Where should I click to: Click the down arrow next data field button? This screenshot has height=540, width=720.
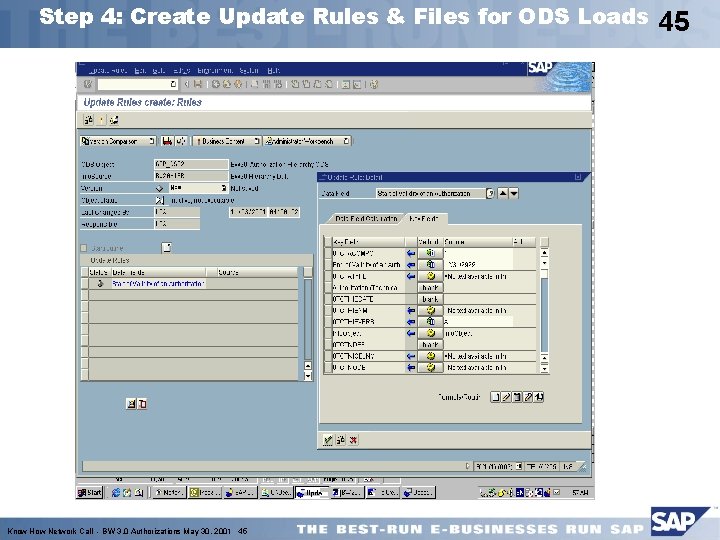[x=514, y=193]
